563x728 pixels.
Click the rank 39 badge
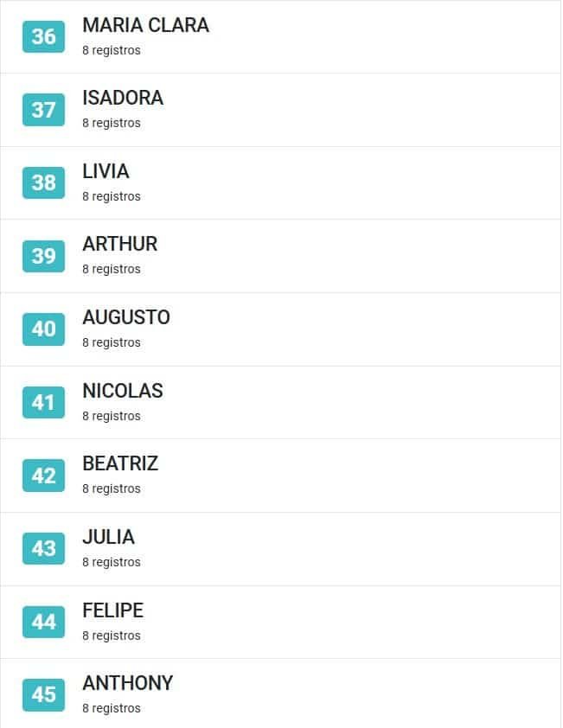43,256
